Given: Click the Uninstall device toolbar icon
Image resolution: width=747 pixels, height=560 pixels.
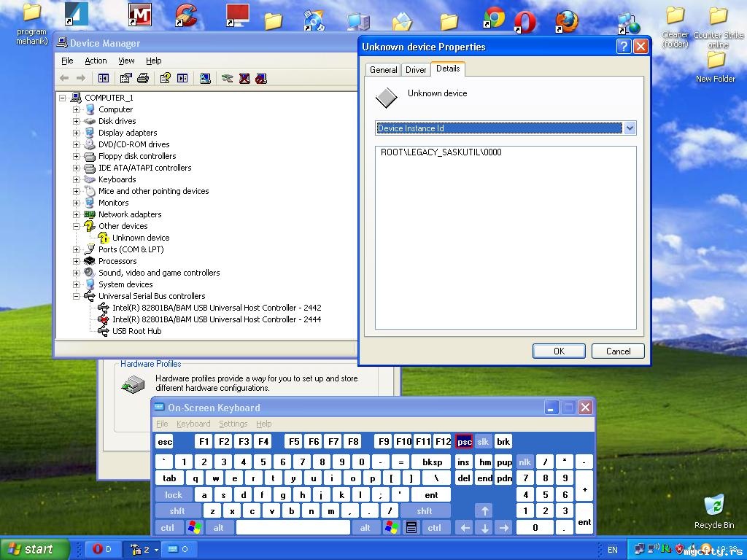Looking at the screenshot, I should [x=244, y=78].
